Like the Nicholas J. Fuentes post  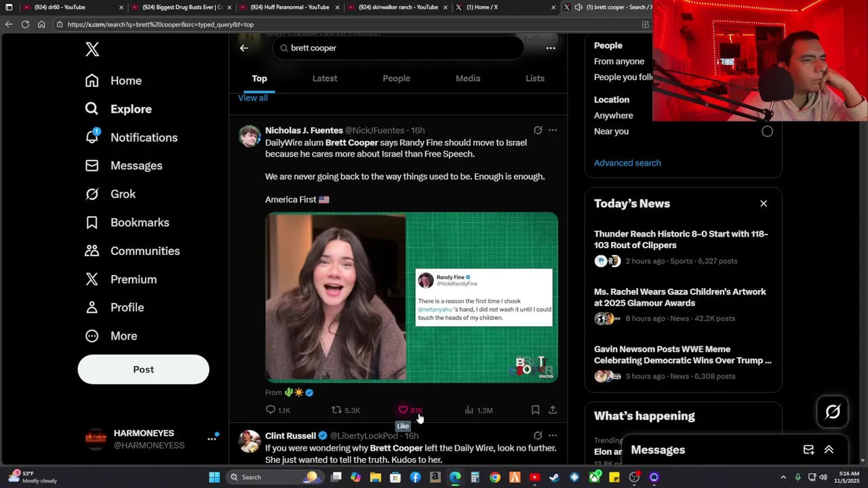tap(410, 410)
